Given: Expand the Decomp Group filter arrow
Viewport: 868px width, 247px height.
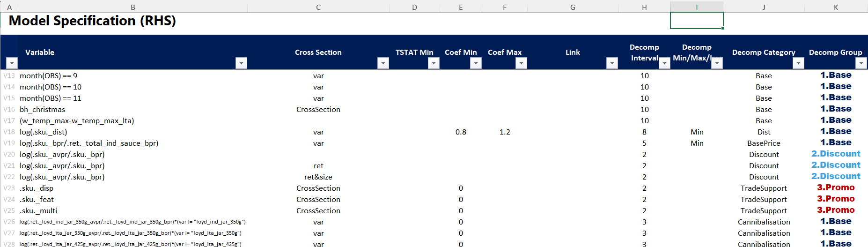Looking at the screenshot, I should pos(861,63).
